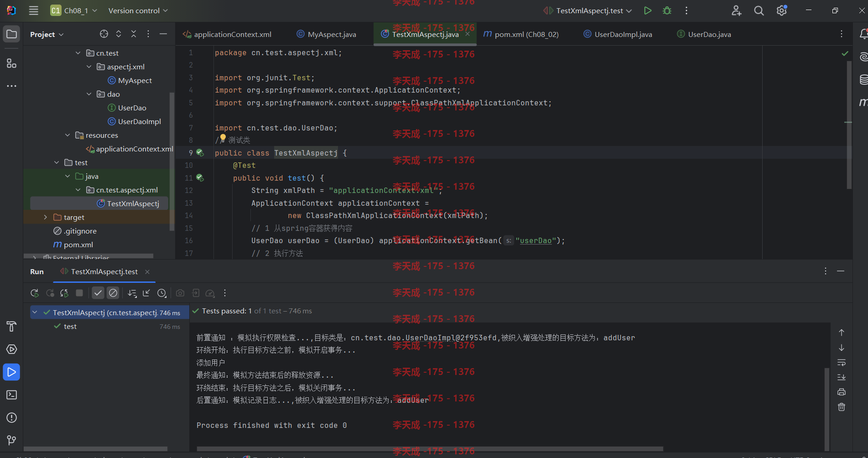
Task: Click the console horizontal scrollbar
Action: click(x=430, y=449)
